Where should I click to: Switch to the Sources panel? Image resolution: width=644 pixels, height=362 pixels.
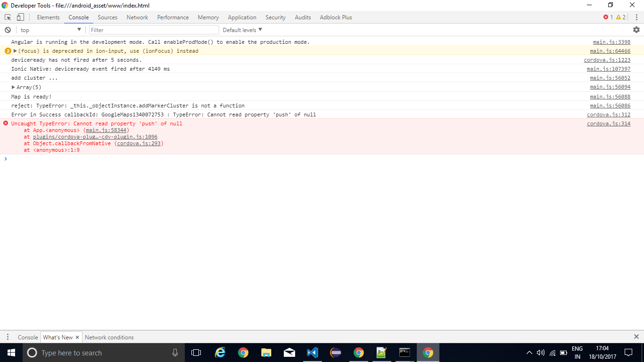click(x=107, y=17)
